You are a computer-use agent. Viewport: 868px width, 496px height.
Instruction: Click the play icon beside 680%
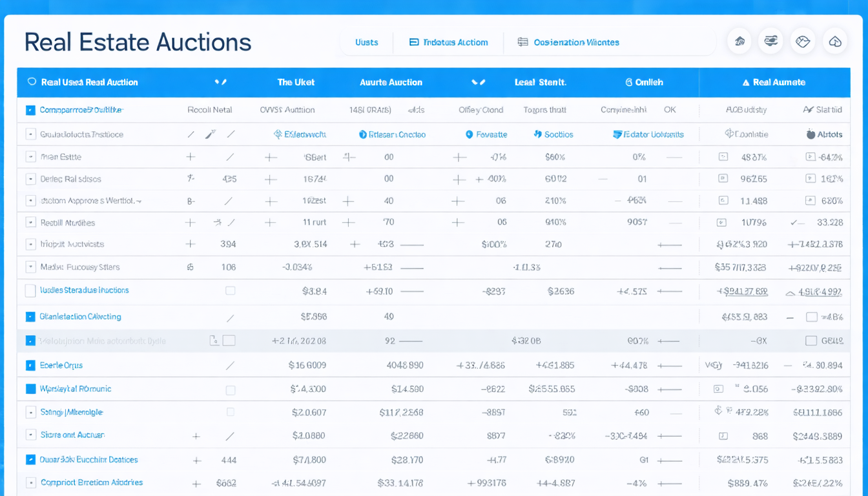pyautogui.click(x=810, y=200)
